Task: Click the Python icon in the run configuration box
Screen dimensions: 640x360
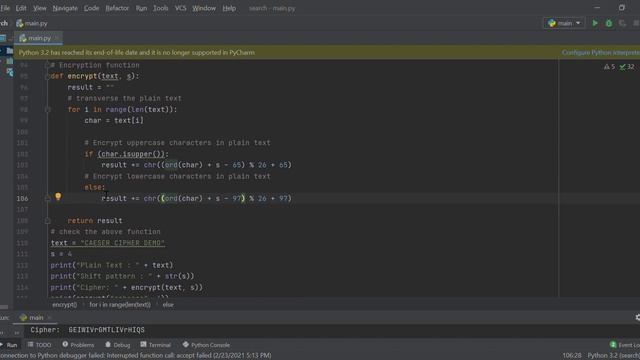Action: (552, 23)
